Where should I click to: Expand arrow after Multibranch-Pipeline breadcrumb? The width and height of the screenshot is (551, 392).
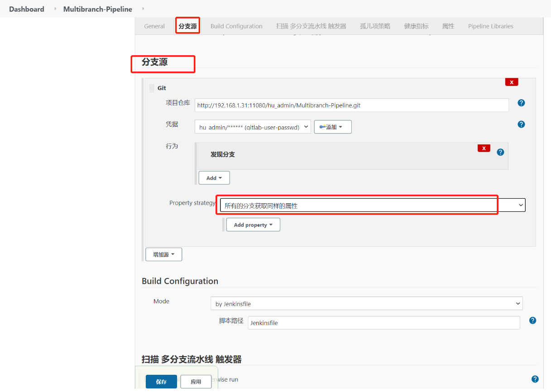(143, 9)
